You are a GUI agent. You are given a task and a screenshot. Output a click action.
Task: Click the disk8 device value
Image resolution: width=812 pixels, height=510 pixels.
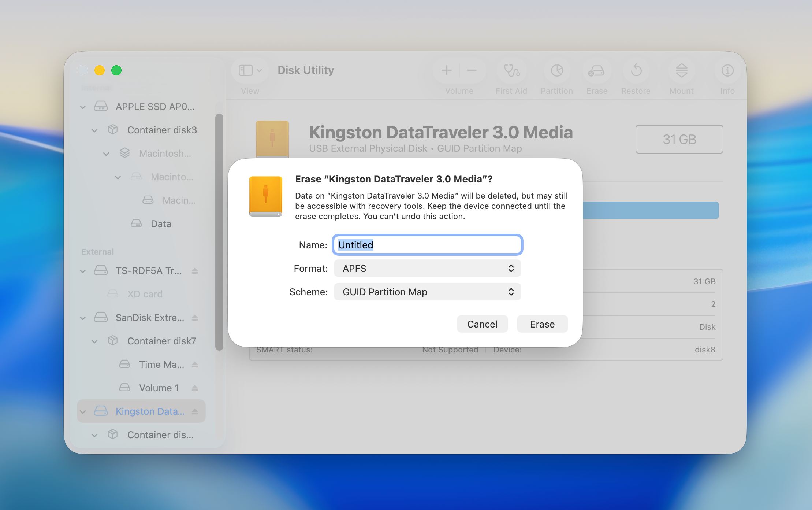click(705, 350)
